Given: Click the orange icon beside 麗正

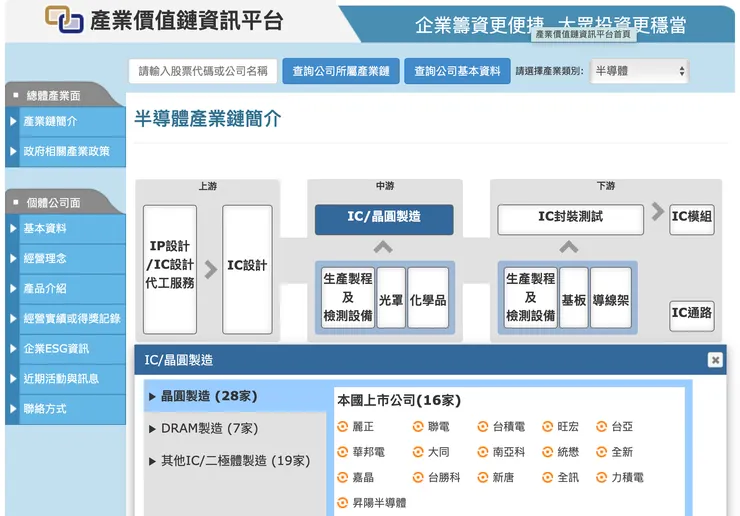Looking at the screenshot, I should pos(343,427).
